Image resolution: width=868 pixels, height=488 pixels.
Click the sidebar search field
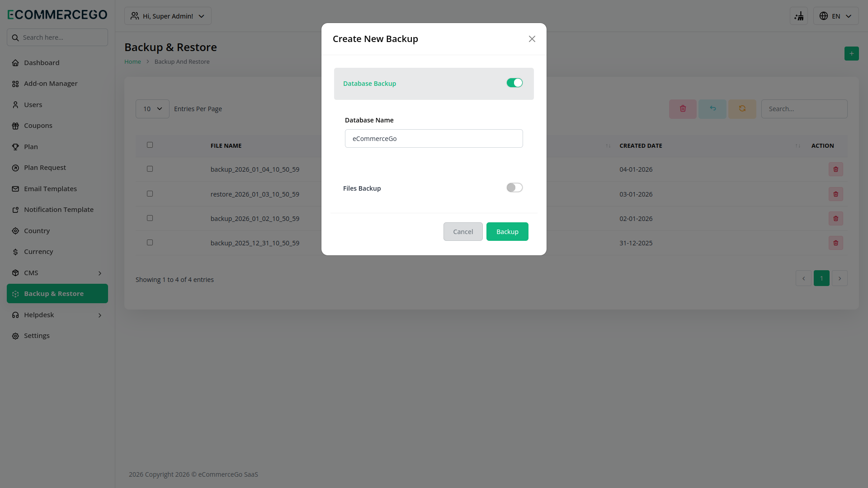[x=57, y=38]
